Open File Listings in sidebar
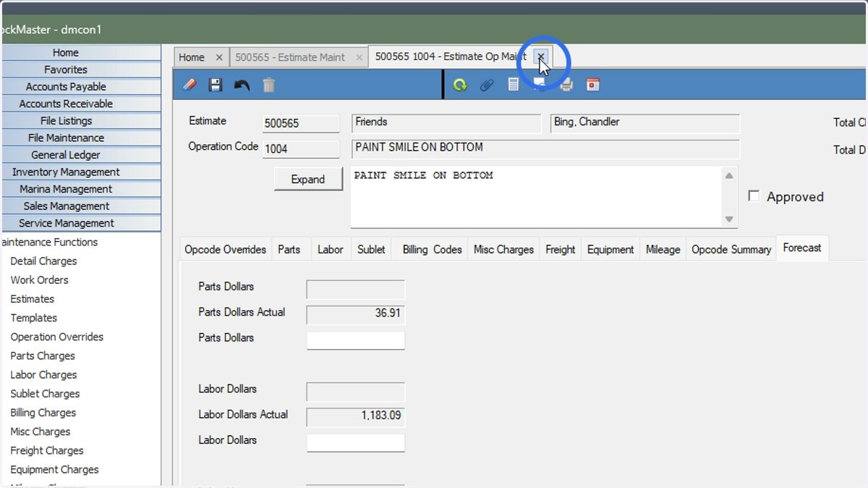This screenshot has height=488, width=868. pyautogui.click(x=81, y=121)
